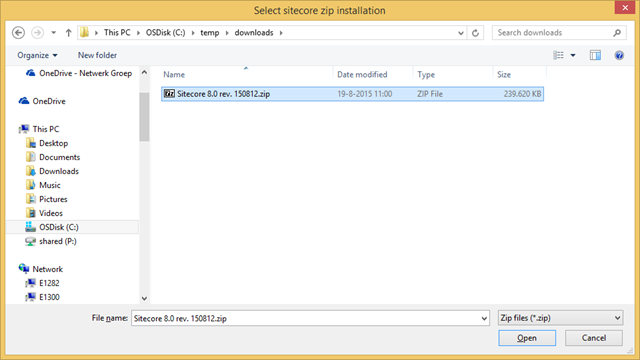640x360 pixels.
Task: Select 'OSDisk (C:)' in the address breadcrumb
Action: pyautogui.click(x=165, y=33)
